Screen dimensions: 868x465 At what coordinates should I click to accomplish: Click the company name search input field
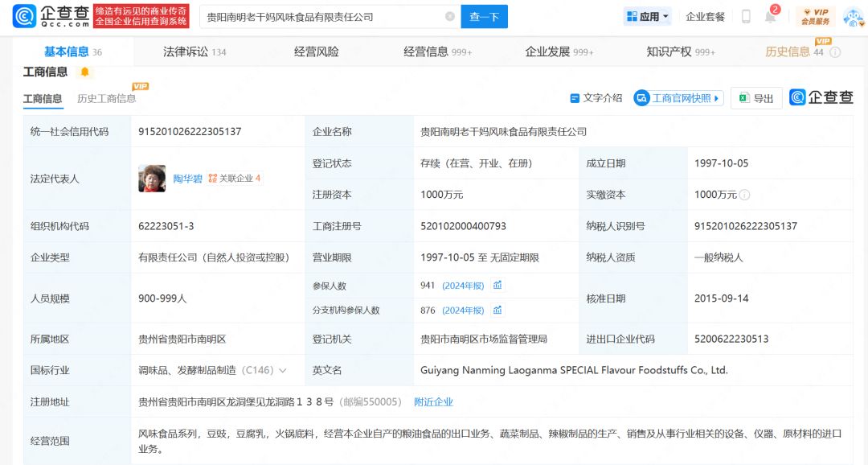pyautogui.click(x=321, y=17)
